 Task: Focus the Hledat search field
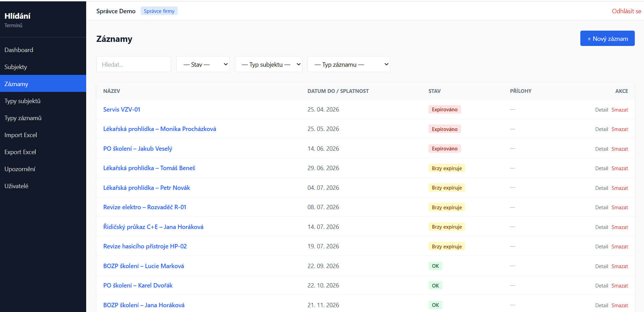tap(134, 64)
